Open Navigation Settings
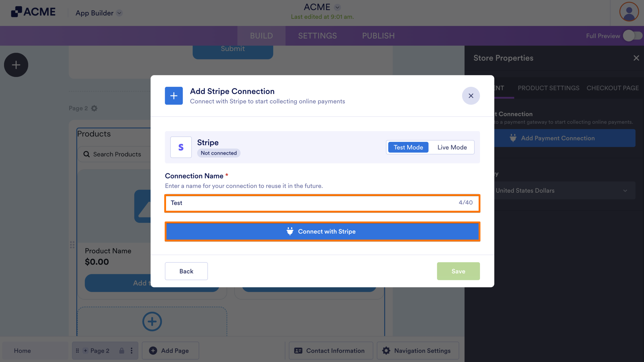 (x=418, y=351)
